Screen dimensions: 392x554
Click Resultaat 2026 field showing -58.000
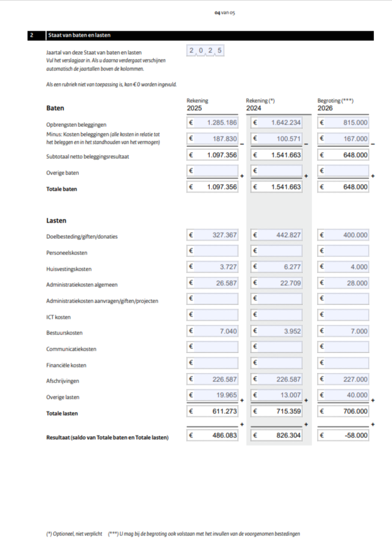(343, 436)
